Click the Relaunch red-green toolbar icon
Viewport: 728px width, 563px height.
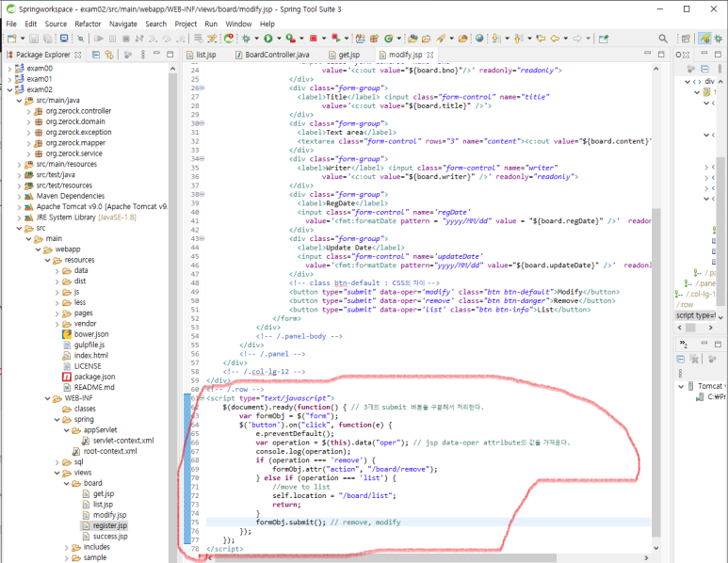click(x=335, y=39)
